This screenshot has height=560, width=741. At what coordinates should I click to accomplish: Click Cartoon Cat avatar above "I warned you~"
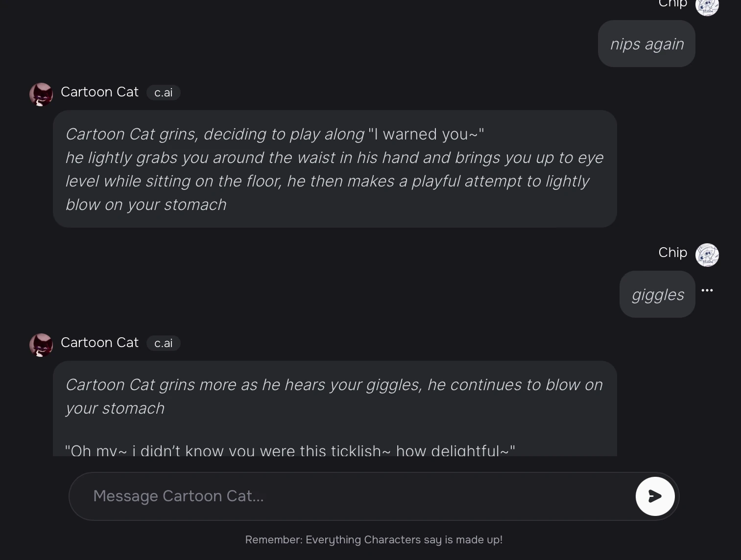41,94
